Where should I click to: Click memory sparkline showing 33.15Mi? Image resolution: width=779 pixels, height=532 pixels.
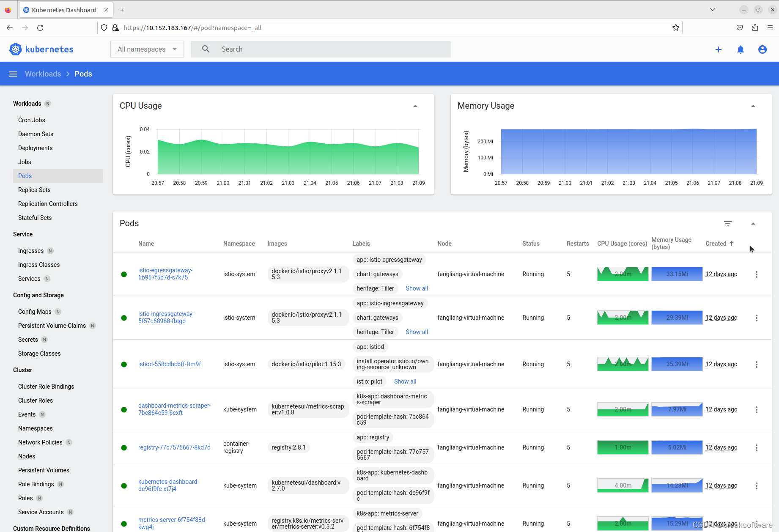pos(677,274)
